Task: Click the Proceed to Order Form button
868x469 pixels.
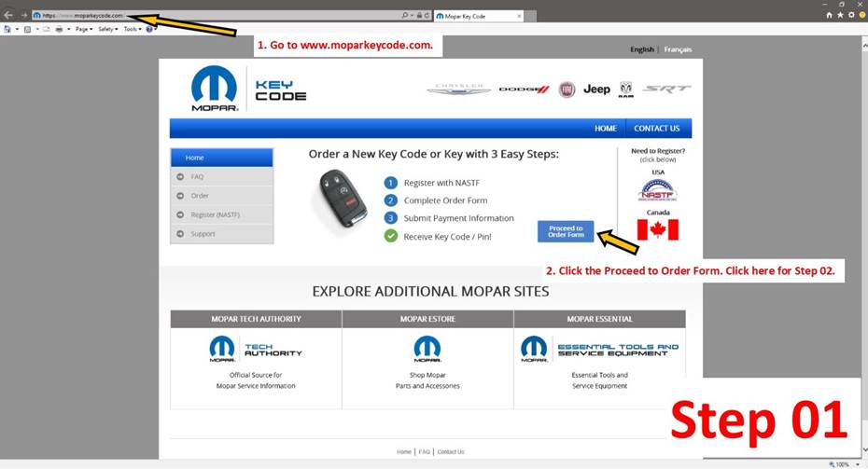Action: pos(566,231)
